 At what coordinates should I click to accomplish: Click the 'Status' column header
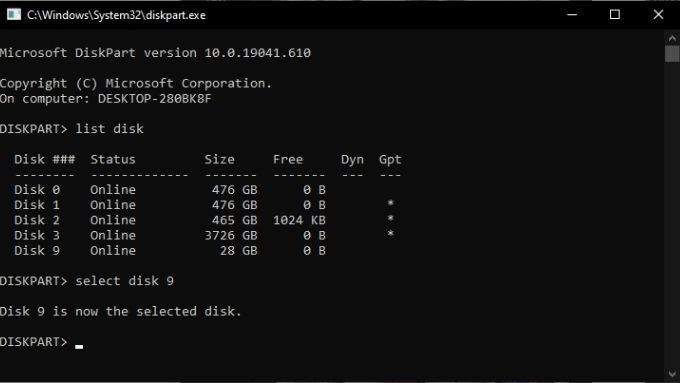click(113, 160)
